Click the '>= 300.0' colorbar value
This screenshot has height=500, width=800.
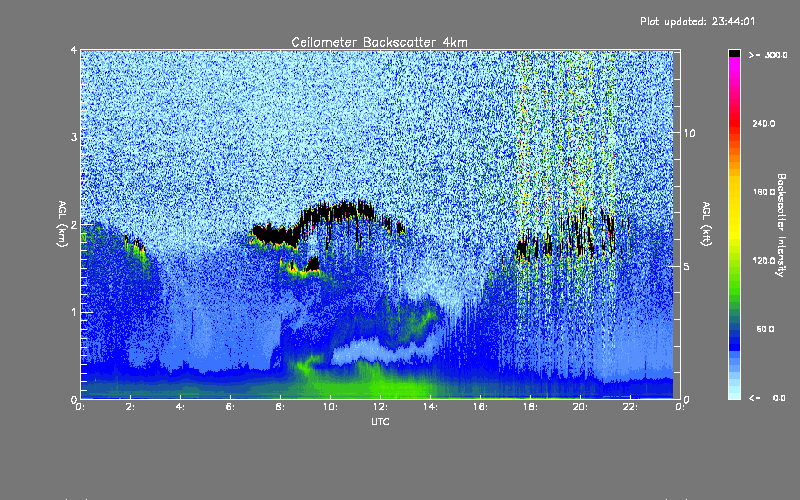(x=768, y=55)
